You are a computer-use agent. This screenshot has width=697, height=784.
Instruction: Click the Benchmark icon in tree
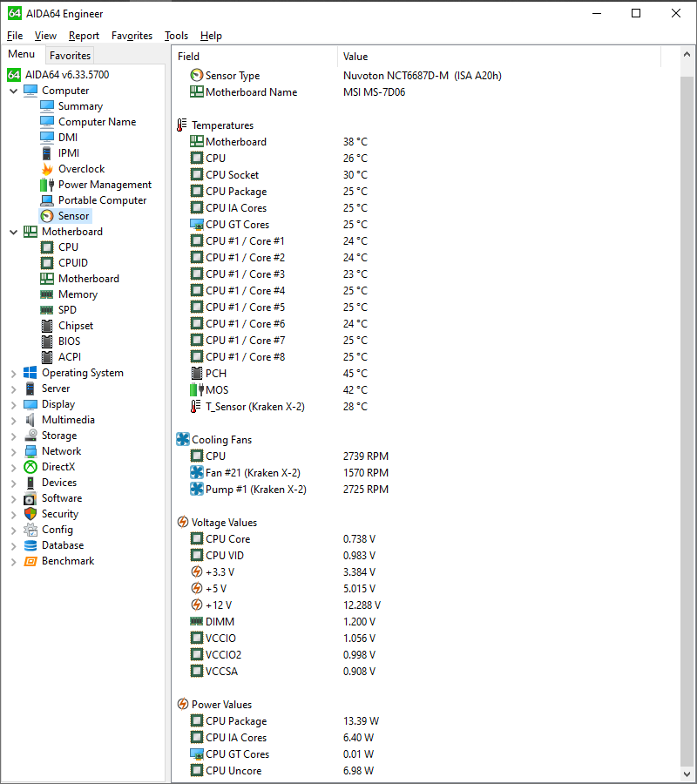30,561
